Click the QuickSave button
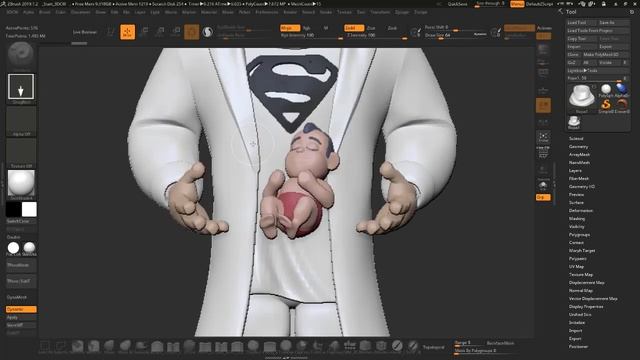 click(457, 4)
